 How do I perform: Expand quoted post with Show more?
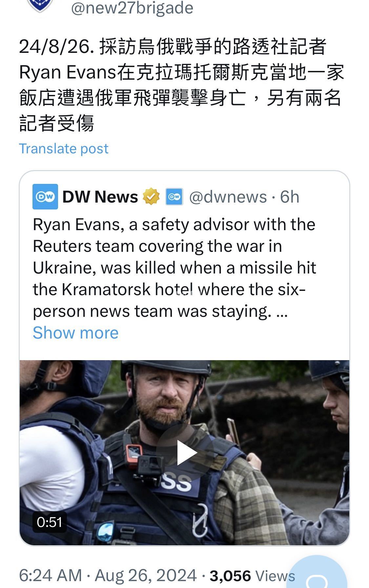click(x=76, y=333)
